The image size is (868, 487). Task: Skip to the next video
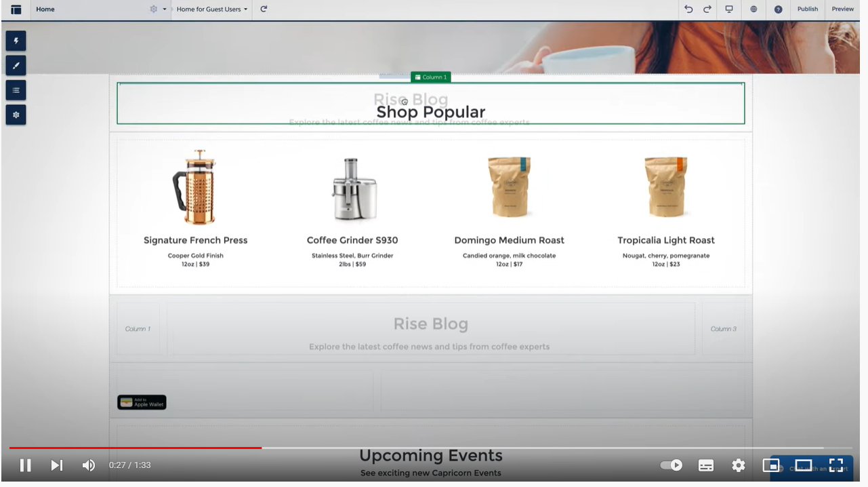(x=57, y=465)
